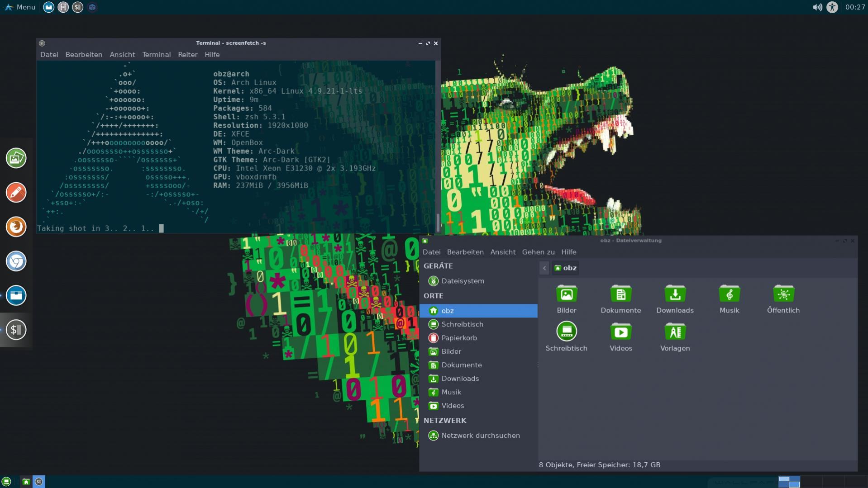Screen dimensions: 868x488
Task: Select Schreibtisch in the sidebar
Action: pyautogui.click(x=478, y=324)
